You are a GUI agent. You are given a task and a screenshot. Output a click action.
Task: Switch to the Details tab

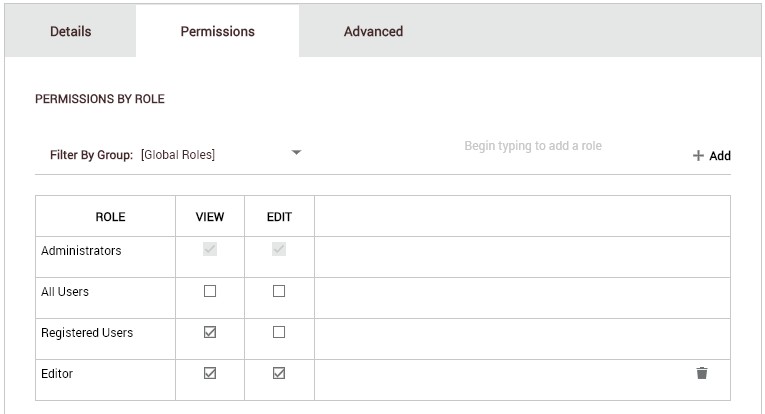coord(70,31)
